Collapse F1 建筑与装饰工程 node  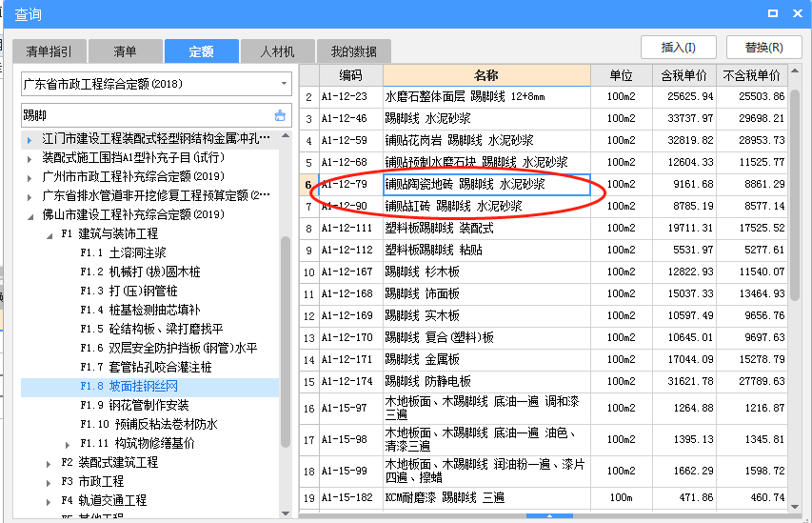(x=50, y=236)
